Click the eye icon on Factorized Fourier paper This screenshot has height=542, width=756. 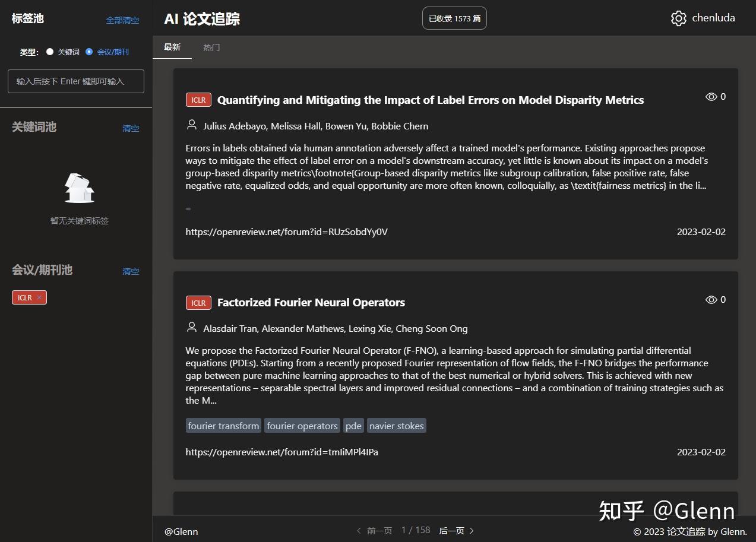click(710, 299)
